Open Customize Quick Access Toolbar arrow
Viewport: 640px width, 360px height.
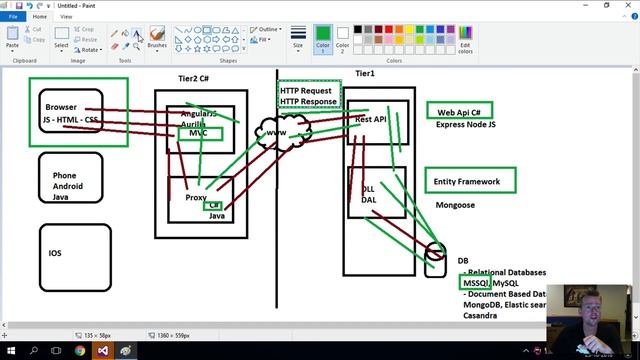tap(49, 6)
